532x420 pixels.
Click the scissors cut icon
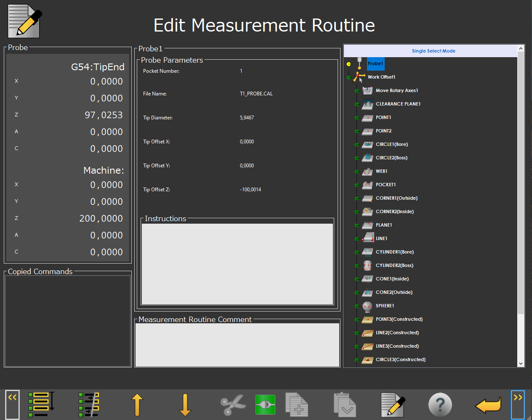point(233,404)
